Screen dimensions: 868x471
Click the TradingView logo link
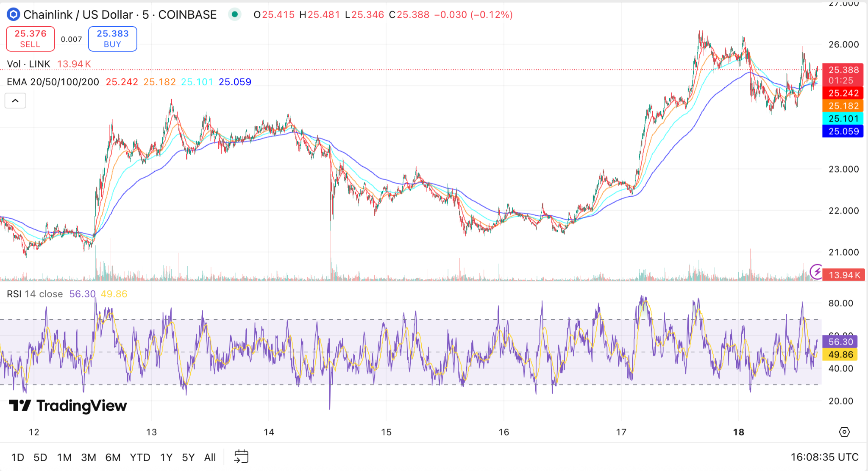click(x=68, y=406)
